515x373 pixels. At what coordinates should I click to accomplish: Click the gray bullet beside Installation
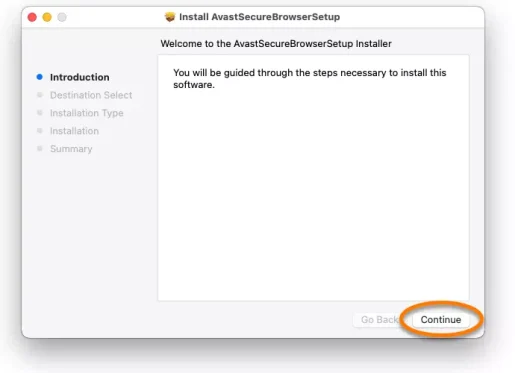point(40,131)
